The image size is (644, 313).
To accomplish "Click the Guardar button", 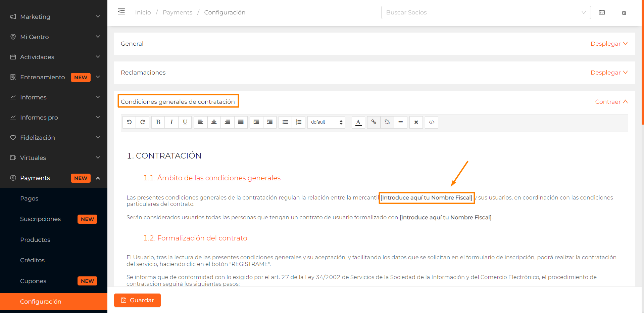I will coord(137,300).
